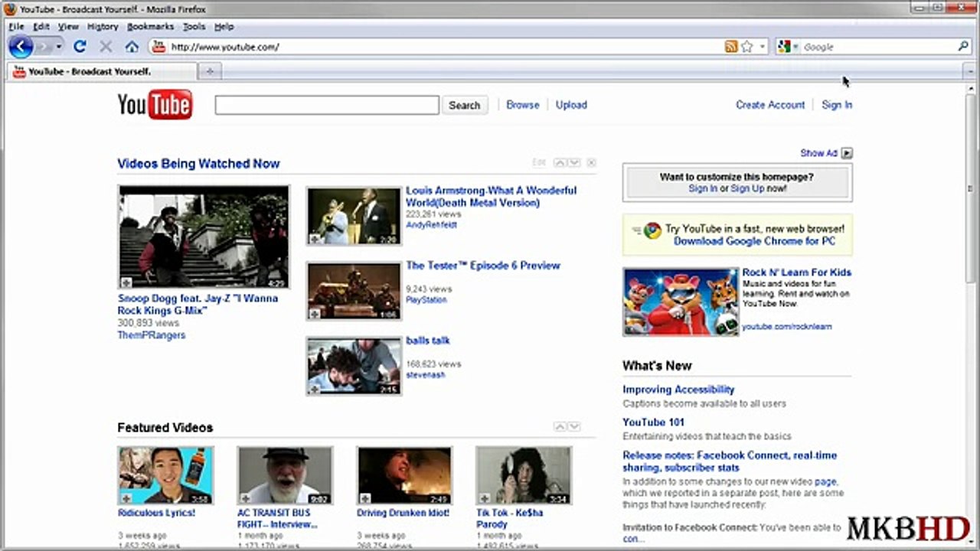Viewport: 980px width, 551px height.
Task: Go to the Firefox home page icon
Action: click(x=132, y=47)
